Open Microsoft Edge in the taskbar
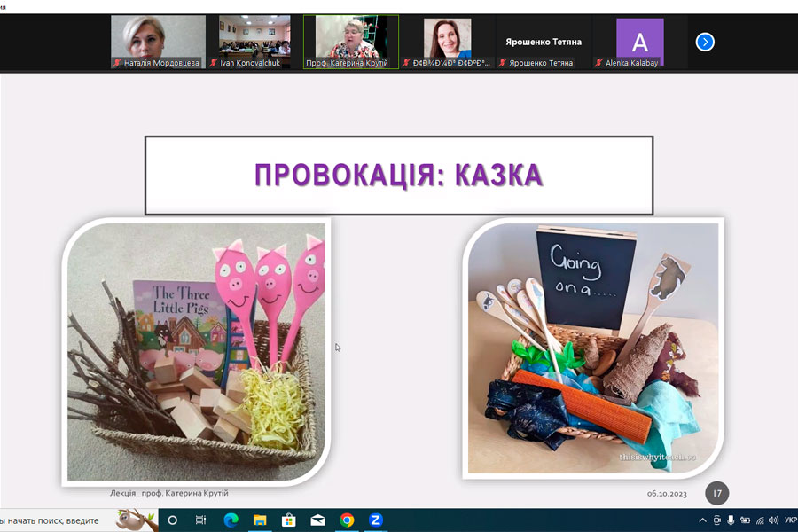Viewport: 798px width, 532px height. coord(231,520)
